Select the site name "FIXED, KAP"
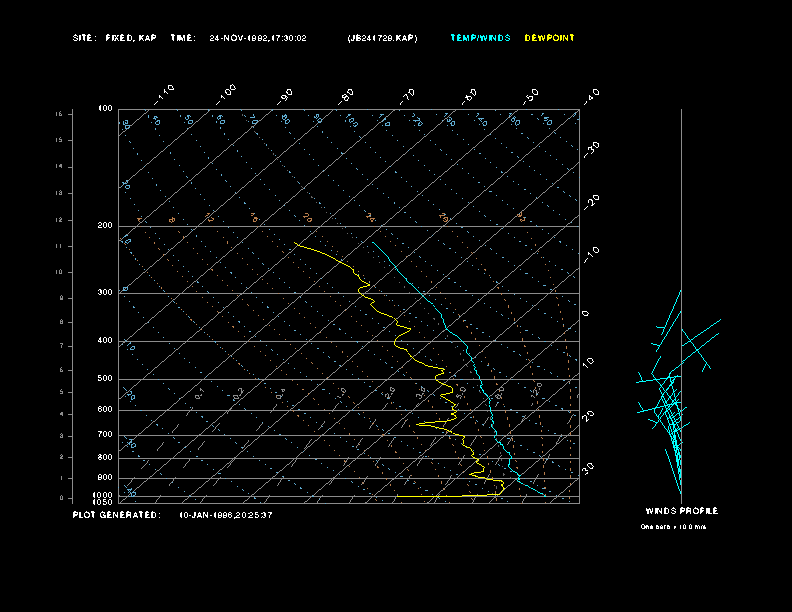Viewport: 792px width, 612px height. point(131,38)
